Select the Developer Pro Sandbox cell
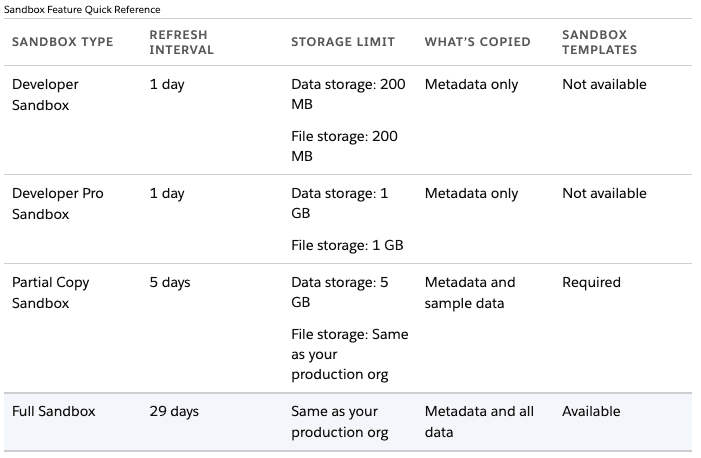The height and width of the screenshot is (458, 701). point(58,204)
